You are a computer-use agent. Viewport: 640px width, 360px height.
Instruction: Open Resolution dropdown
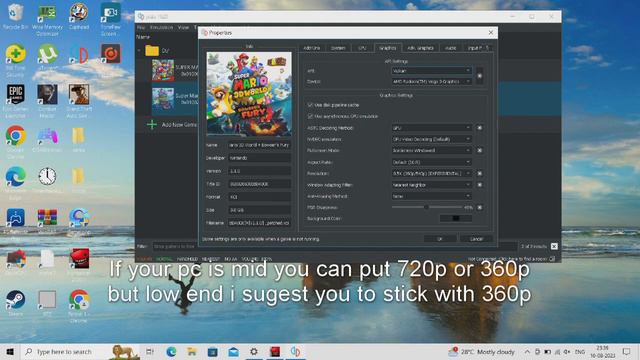[431, 173]
